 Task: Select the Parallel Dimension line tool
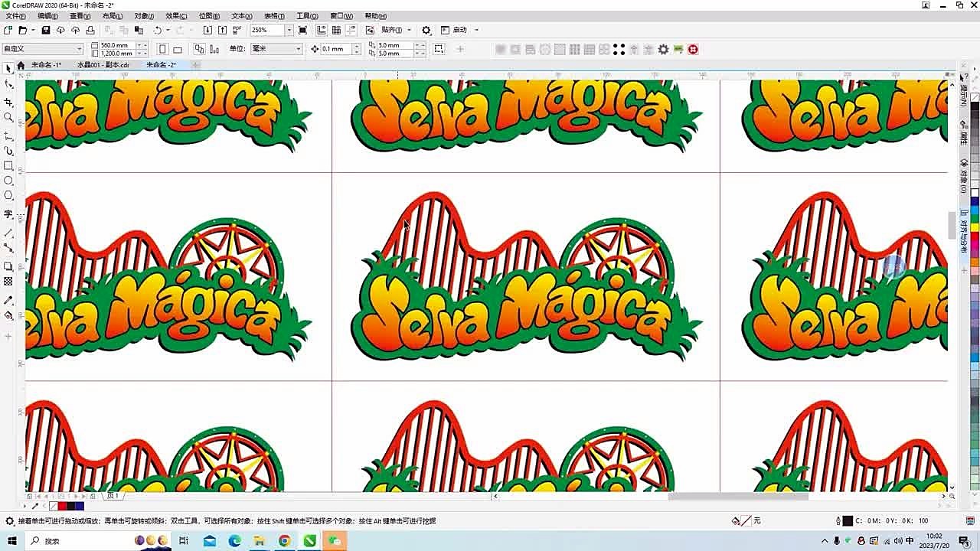click(8, 233)
